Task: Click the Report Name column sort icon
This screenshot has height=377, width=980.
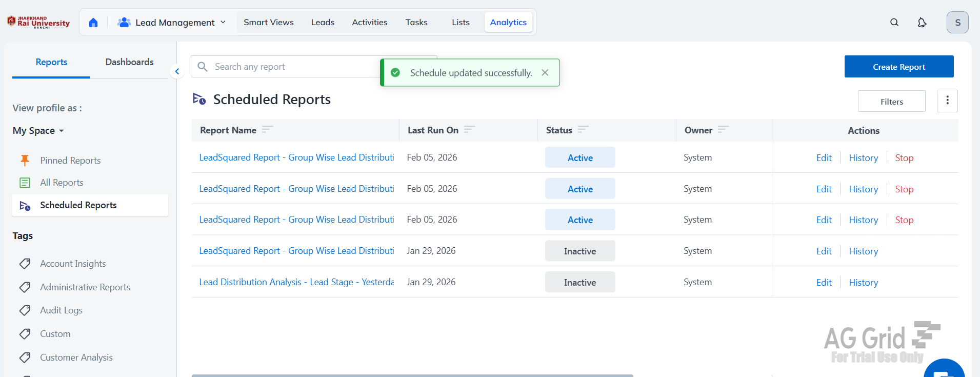Action: click(x=267, y=130)
